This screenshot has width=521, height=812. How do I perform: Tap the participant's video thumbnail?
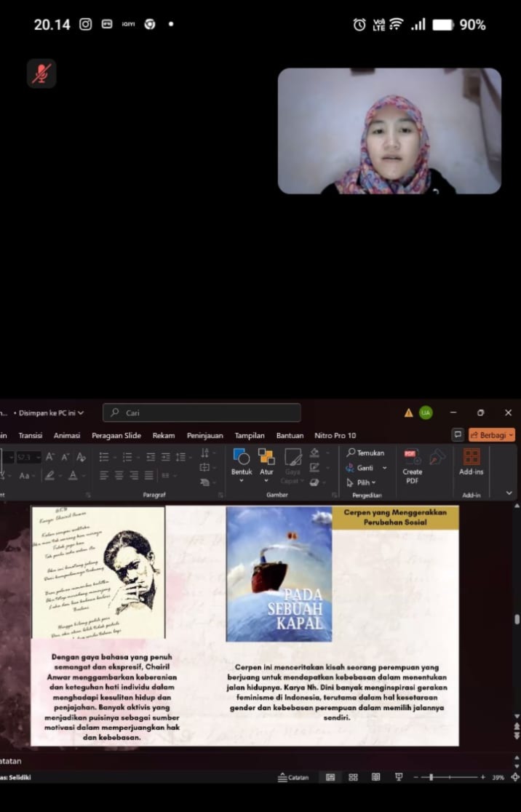(389, 131)
